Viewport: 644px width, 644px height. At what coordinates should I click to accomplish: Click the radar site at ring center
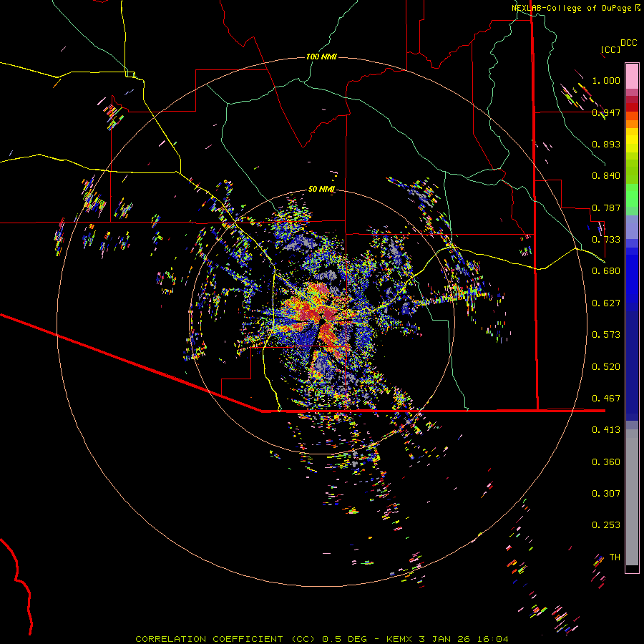(x=322, y=321)
